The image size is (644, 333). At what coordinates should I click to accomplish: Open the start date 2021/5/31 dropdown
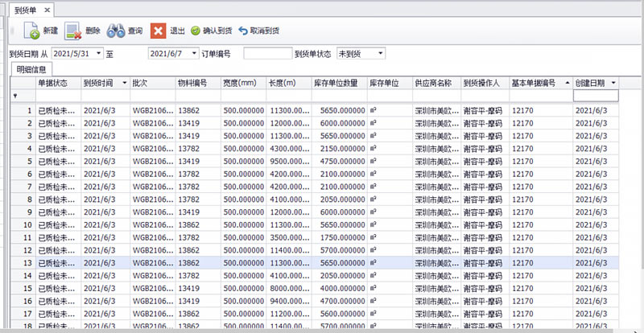[98, 53]
